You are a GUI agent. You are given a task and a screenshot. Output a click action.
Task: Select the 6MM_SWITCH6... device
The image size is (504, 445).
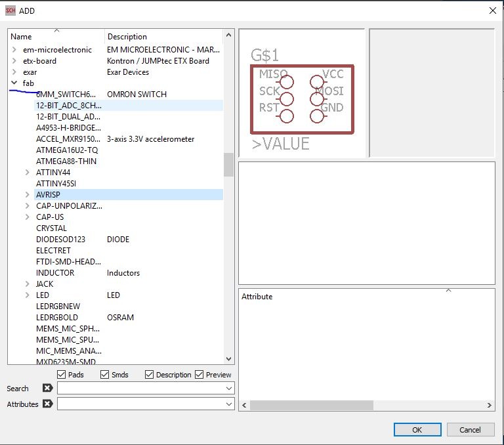pos(66,95)
